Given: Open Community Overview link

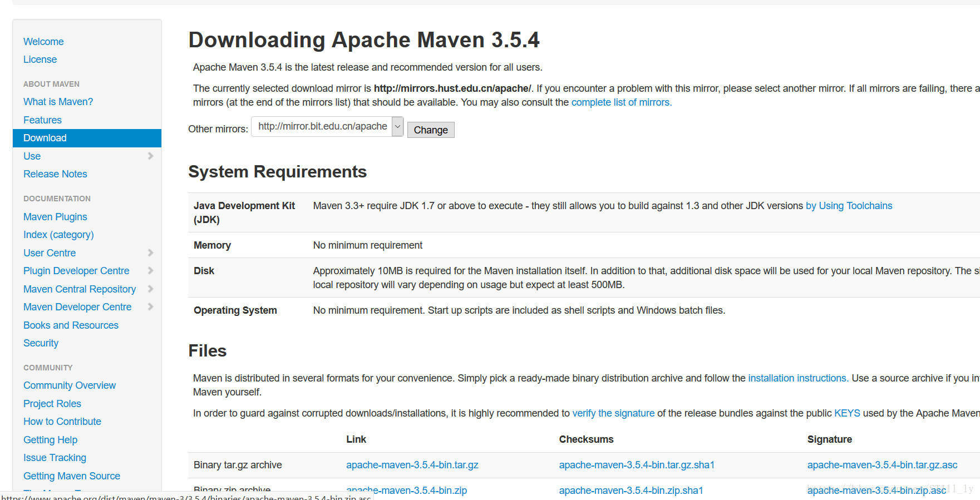Looking at the screenshot, I should [x=70, y=385].
